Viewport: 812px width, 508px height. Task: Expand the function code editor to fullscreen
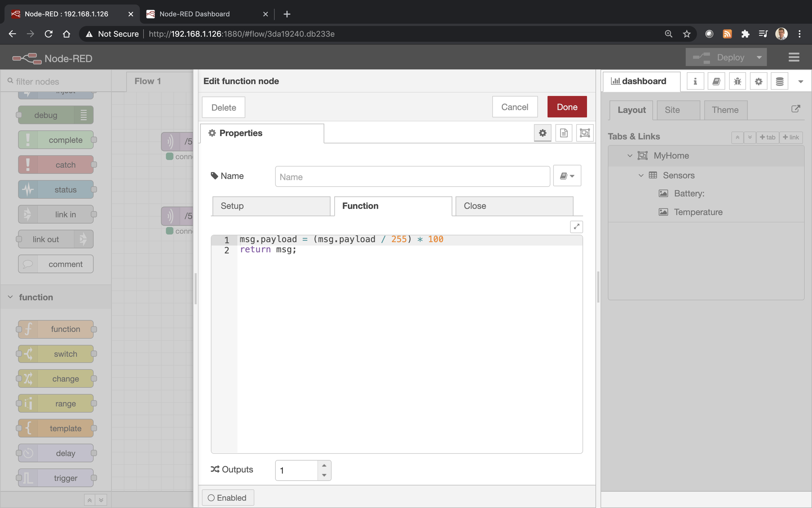[577, 227]
